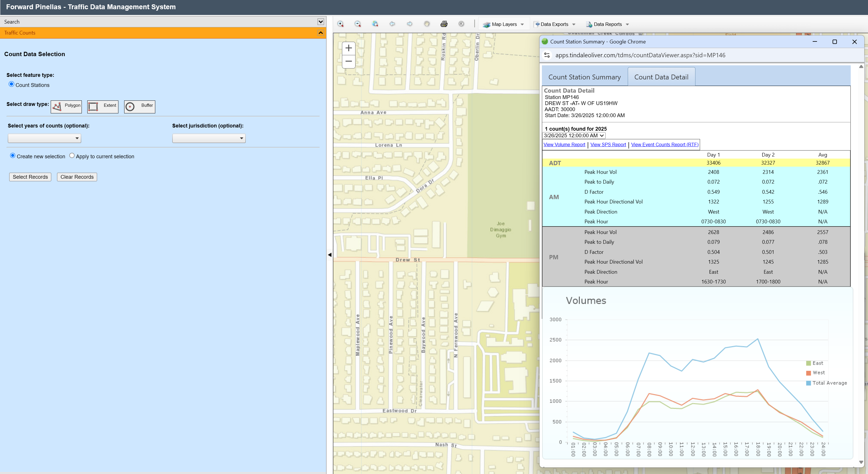
Task: Click the Select Records button
Action: click(x=30, y=177)
